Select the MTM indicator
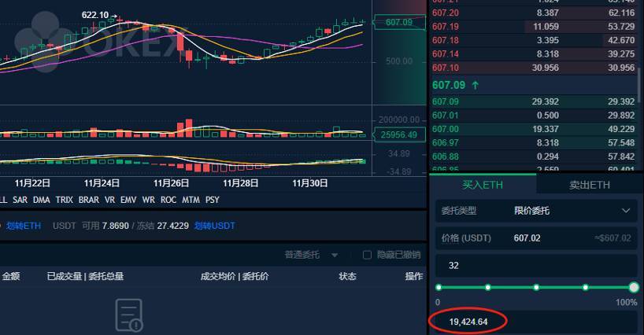The height and width of the screenshot is (335, 644). 191,200
